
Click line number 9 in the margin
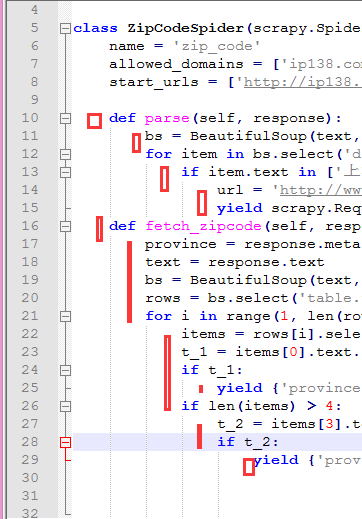(35, 100)
